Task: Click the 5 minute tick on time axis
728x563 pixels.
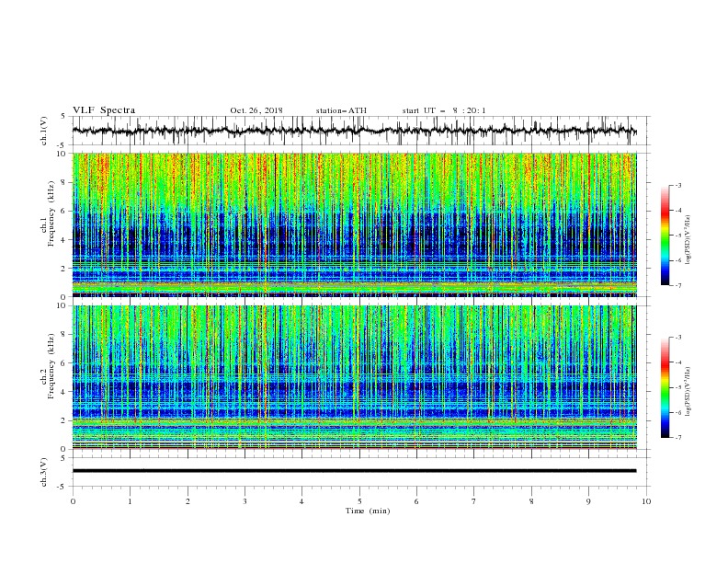Action: [x=359, y=501]
